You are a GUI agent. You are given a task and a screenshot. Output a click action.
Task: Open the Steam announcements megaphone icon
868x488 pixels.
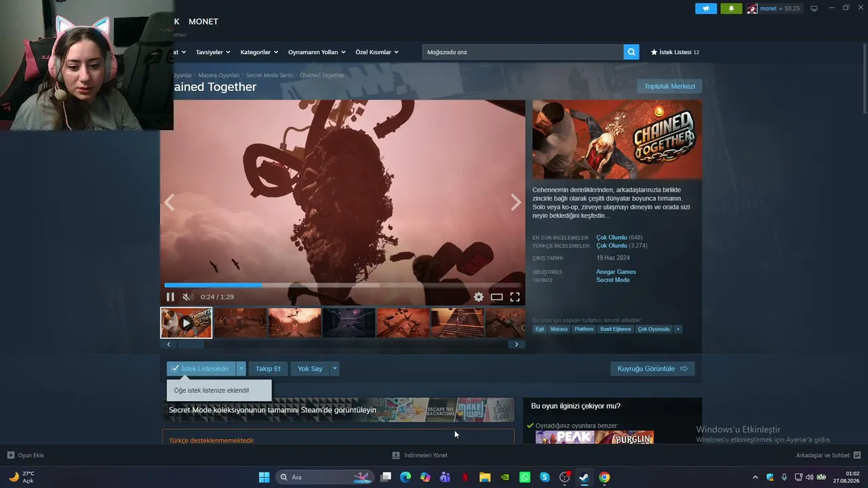point(706,9)
